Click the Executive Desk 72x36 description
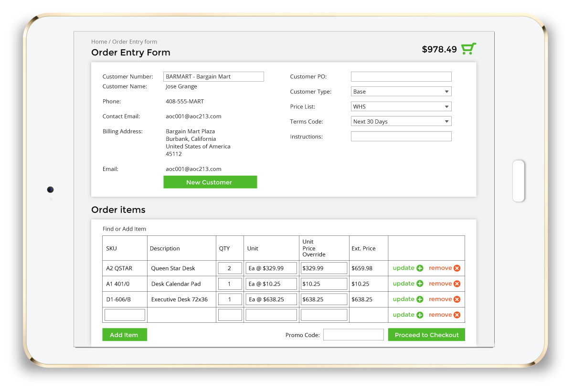The image size is (573, 392). (180, 299)
